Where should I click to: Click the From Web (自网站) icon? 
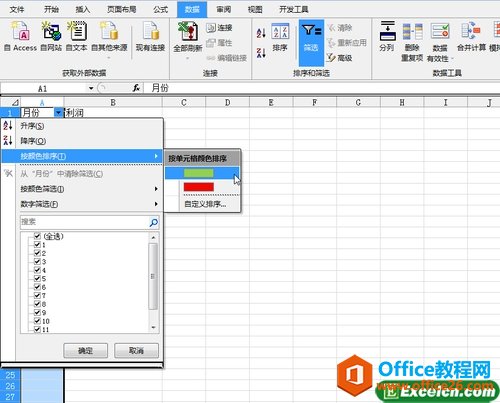point(51,36)
